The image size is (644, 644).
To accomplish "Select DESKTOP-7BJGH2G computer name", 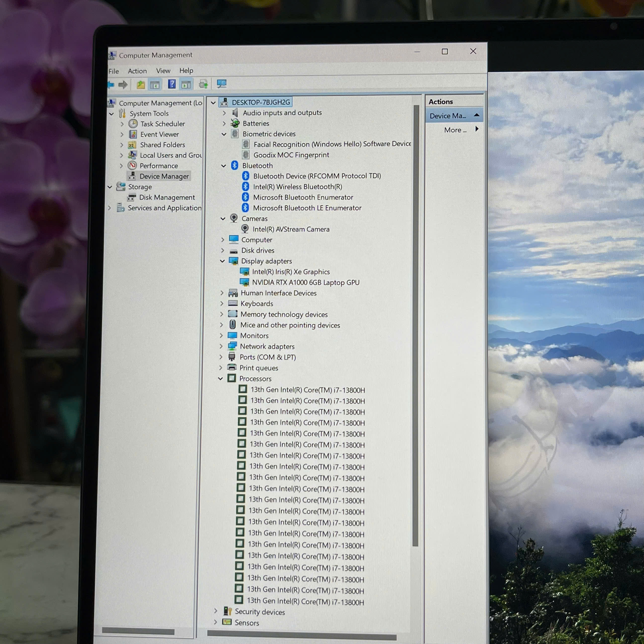I will [261, 102].
